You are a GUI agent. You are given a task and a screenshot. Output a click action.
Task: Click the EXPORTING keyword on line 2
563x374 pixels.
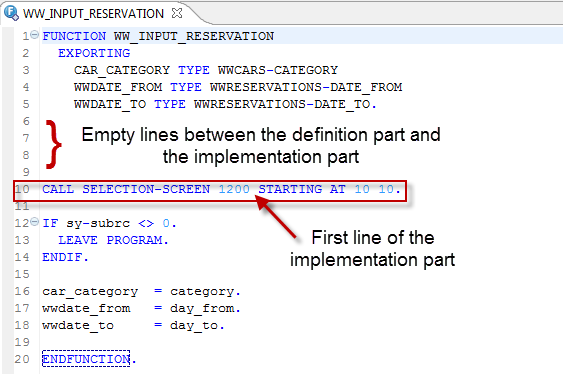coord(94,53)
